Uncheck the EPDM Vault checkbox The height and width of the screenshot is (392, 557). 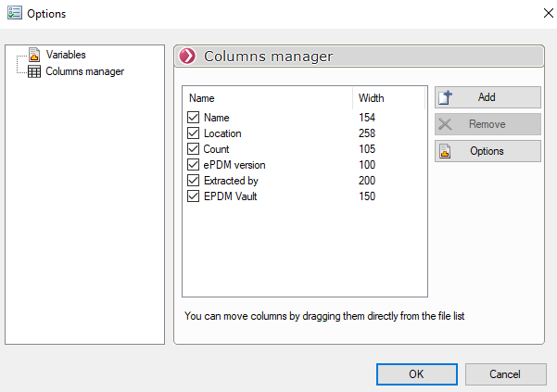point(194,196)
